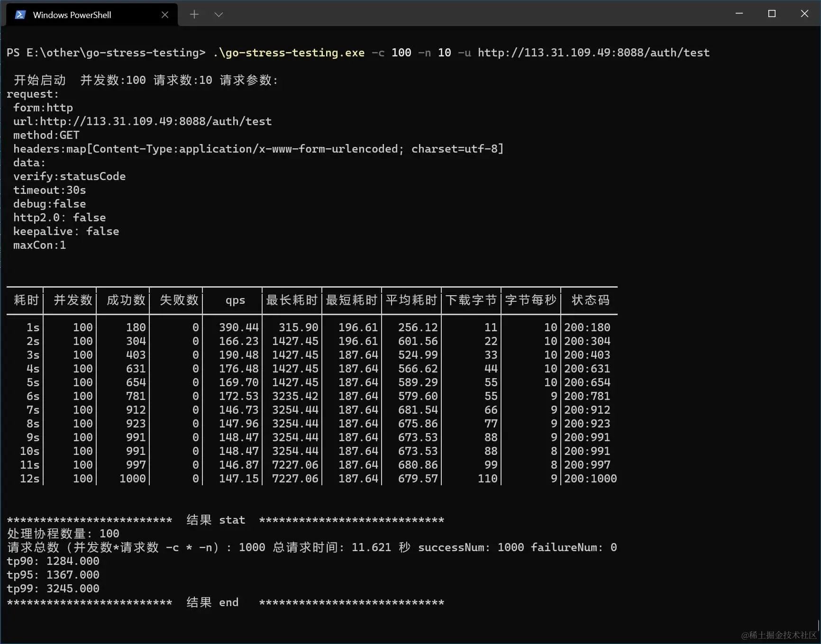Click the average time value 524.99

pos(418,355)
